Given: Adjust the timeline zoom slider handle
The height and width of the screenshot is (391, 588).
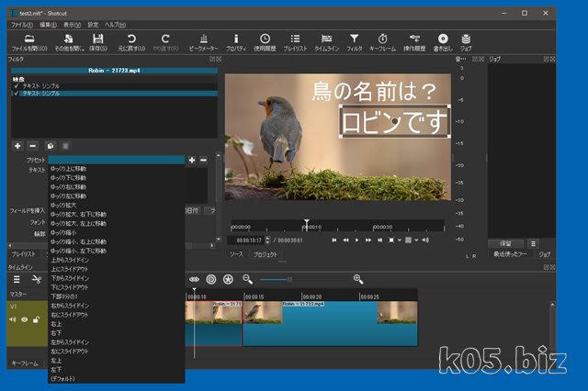Looking at the screenshot, I should coord(289,279).
